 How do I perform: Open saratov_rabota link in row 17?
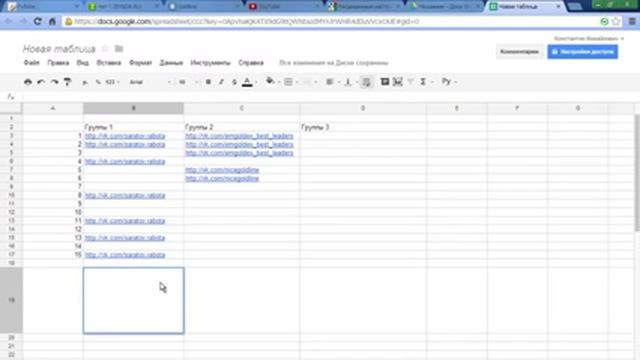(125, 255)
